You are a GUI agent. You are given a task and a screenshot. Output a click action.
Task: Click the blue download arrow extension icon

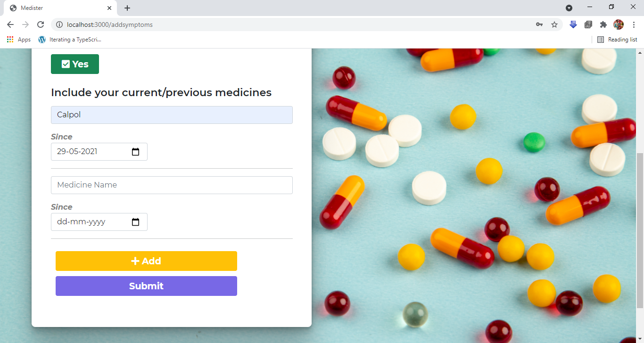[573, 24]
